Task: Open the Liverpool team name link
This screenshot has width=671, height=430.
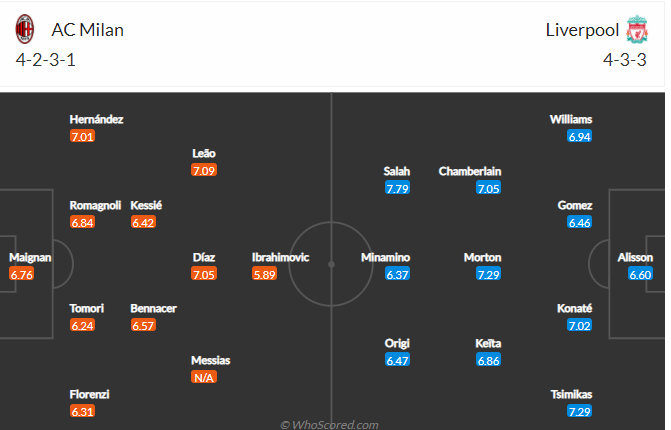Action: [582, 30]
